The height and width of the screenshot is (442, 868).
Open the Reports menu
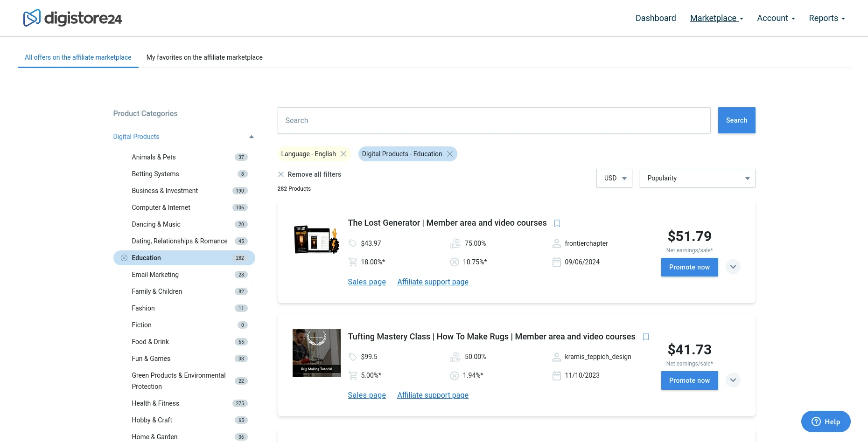coord(826,18)
